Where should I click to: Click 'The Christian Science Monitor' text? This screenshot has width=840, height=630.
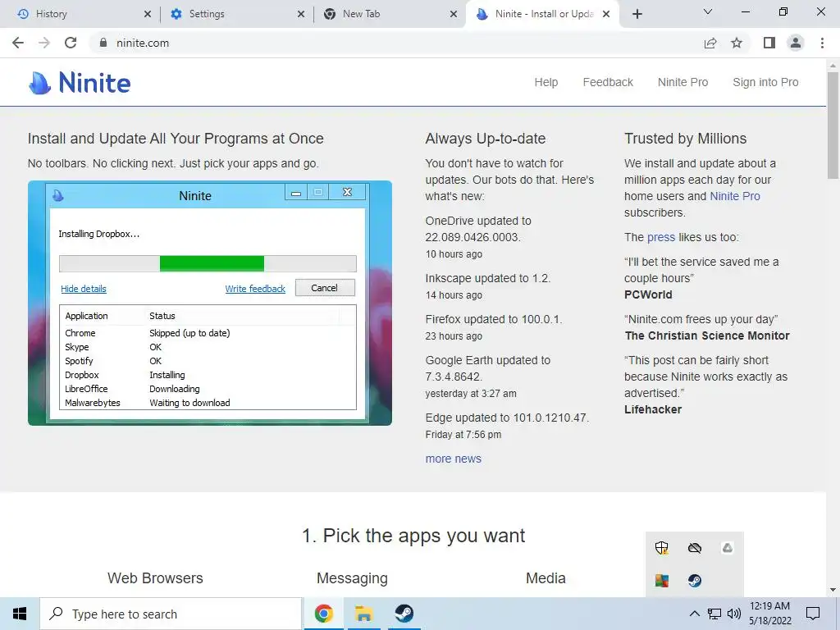(x=707, y=336)
